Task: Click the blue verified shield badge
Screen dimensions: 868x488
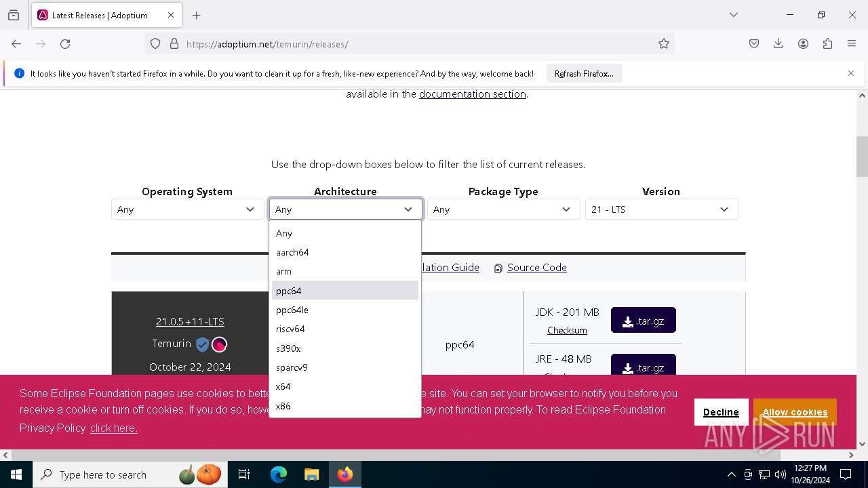Action: click(202, 344)
